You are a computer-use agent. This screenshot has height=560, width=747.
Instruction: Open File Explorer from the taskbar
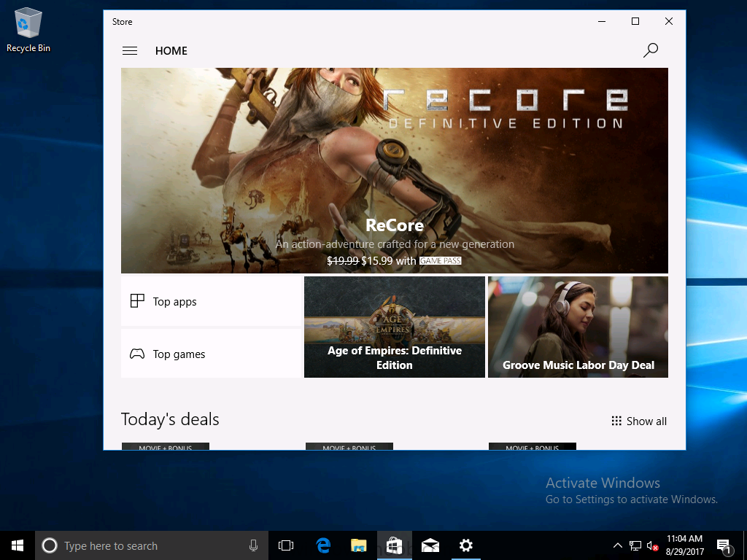[x=359, y=545]
